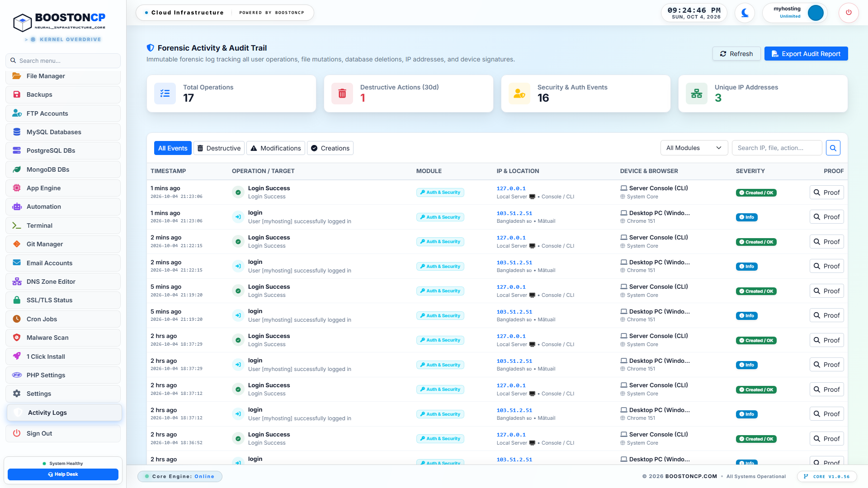Filter by Modifications events
Viewport: 868px width, 488px height.
click(x=276, y=148)
